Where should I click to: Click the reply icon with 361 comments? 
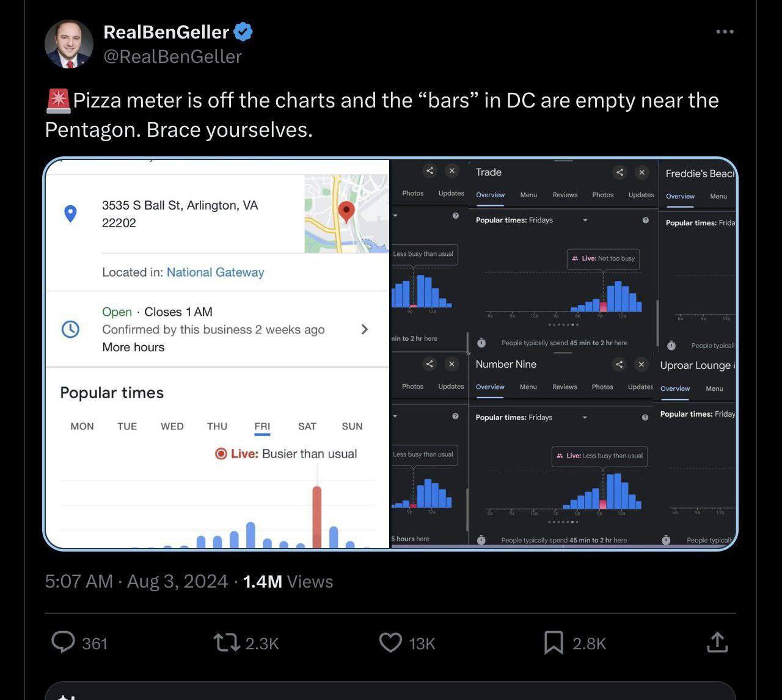point(63,643)
